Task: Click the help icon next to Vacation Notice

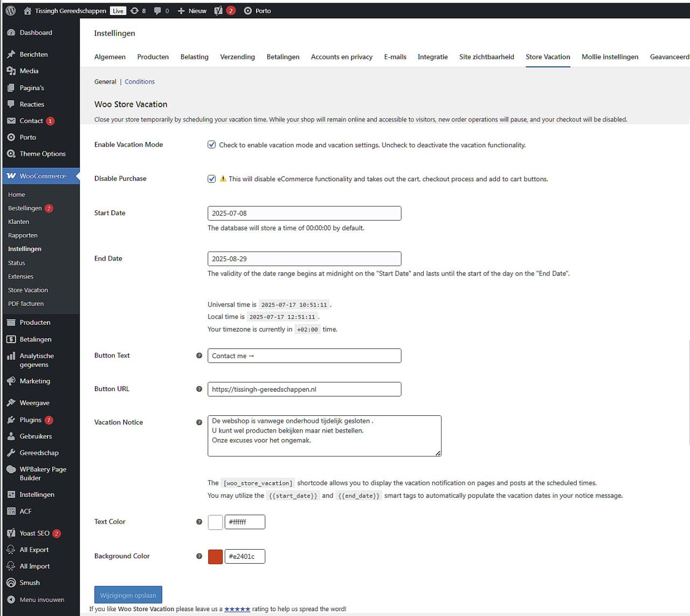Action: pyautogui.click(x=199, y=422)
